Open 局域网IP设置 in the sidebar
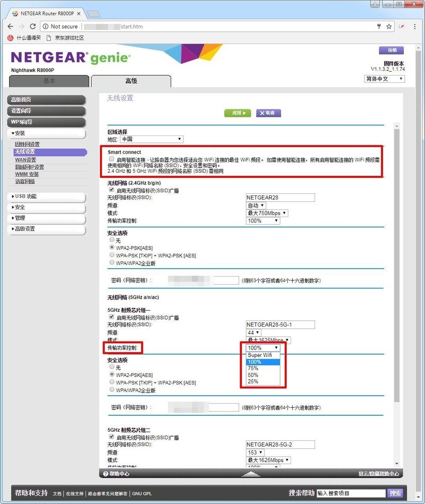The width and height of the screenshot is (425, 504). pos(30,167)
